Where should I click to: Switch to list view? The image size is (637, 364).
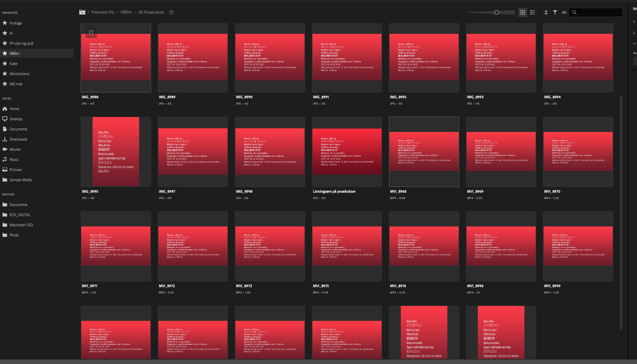point(532,12)
